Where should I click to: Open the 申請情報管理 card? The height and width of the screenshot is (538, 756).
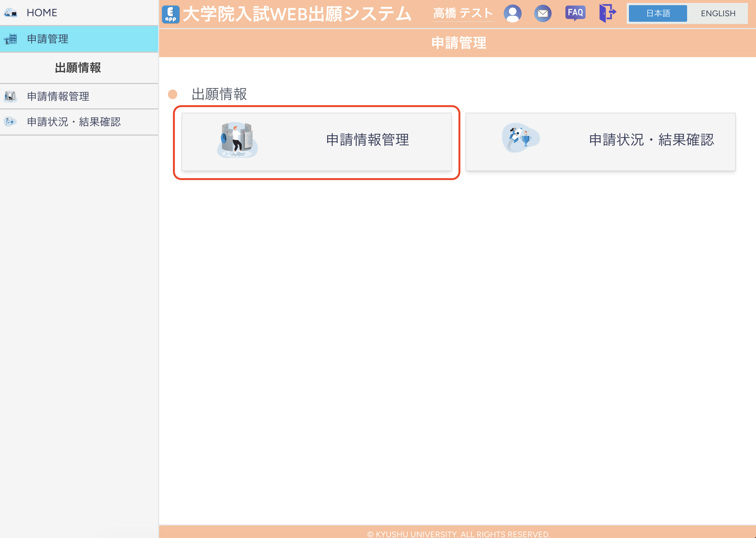317,141
